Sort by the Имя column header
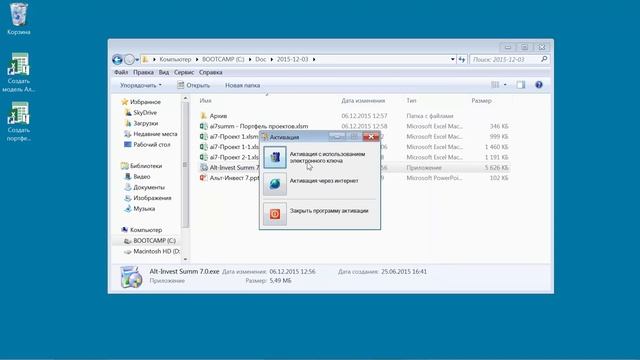640x360 pixels. pyautogui.click(x=205, y=100)
